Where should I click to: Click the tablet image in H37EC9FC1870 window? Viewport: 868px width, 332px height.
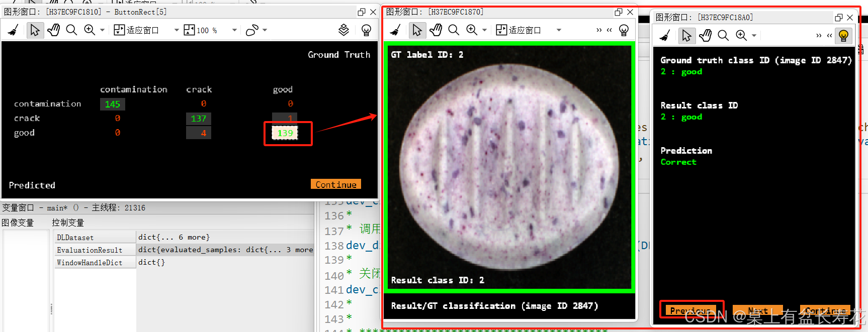coord(508,167)
